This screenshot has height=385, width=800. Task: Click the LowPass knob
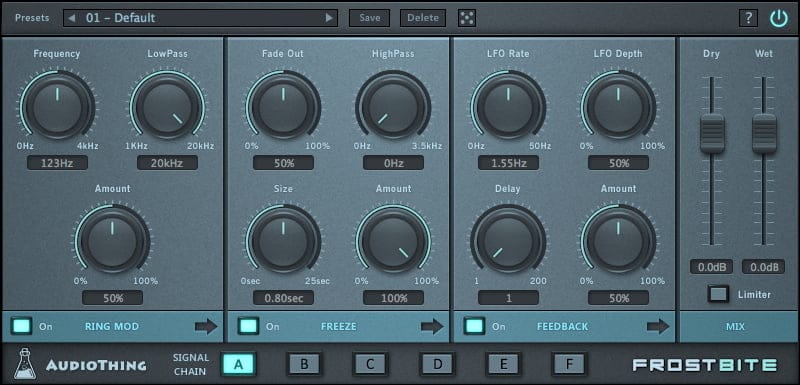pyautogui.click(x=167, y=108)
